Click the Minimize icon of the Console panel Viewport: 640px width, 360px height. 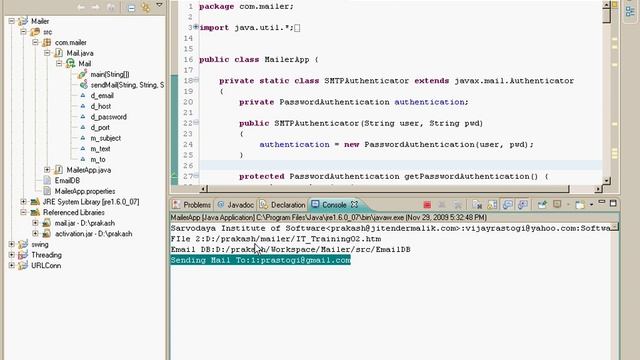click(602, 202)
